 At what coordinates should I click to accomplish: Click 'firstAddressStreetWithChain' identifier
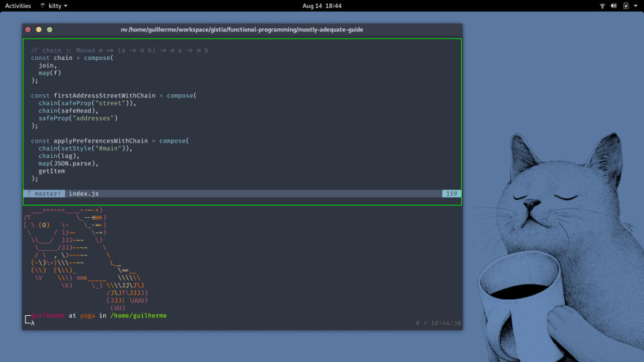105,96
